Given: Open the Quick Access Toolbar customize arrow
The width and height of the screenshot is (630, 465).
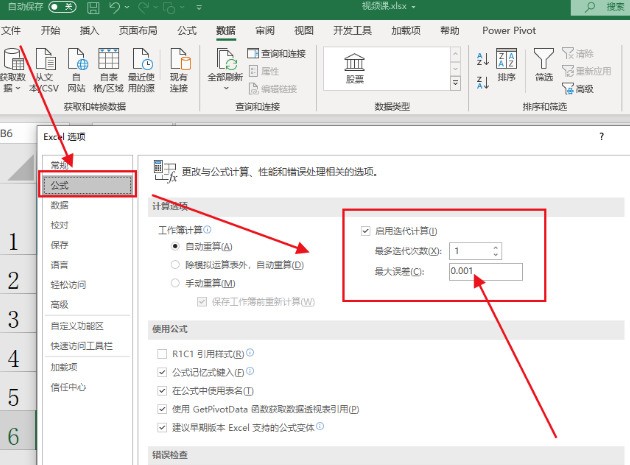Looking at the screenshot, I should (199, 7).
